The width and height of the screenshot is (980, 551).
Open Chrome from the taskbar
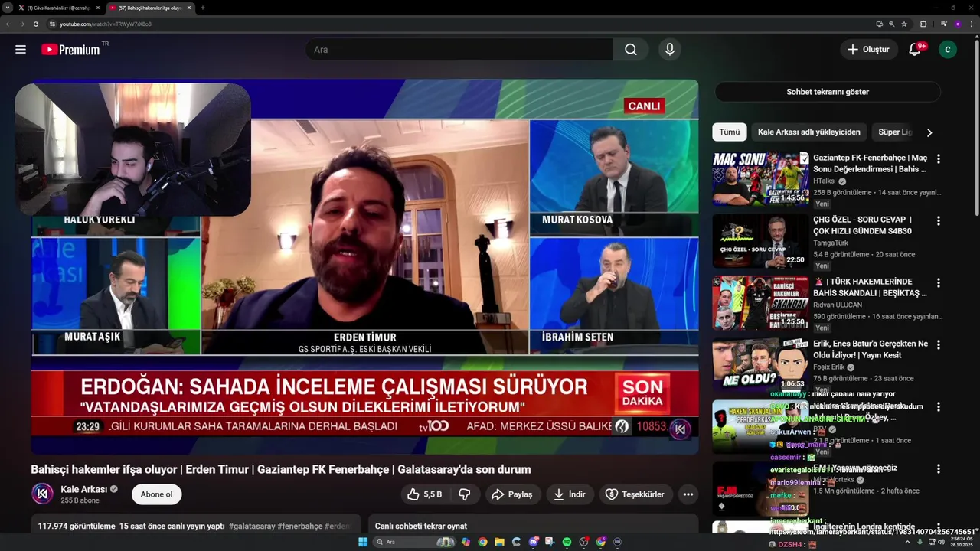(482, 542)
